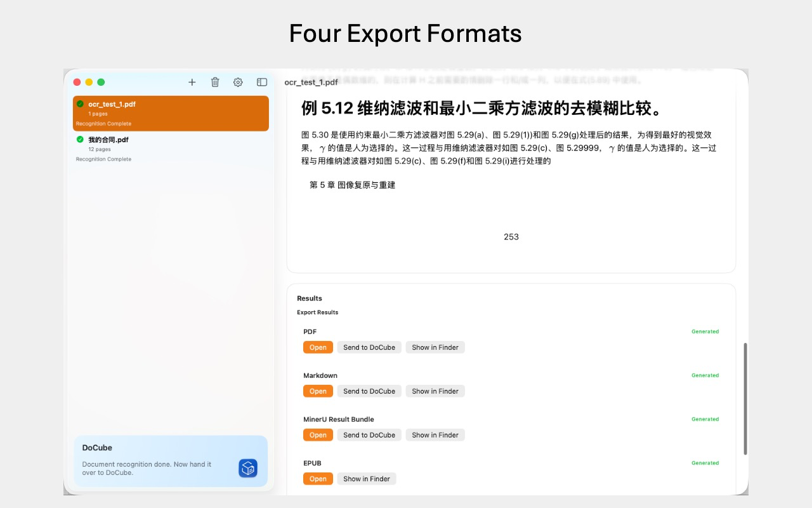812x508 pixels.
Task: Add a new document with plus icon
Action: pyautogui.click(x=192, y=82)
